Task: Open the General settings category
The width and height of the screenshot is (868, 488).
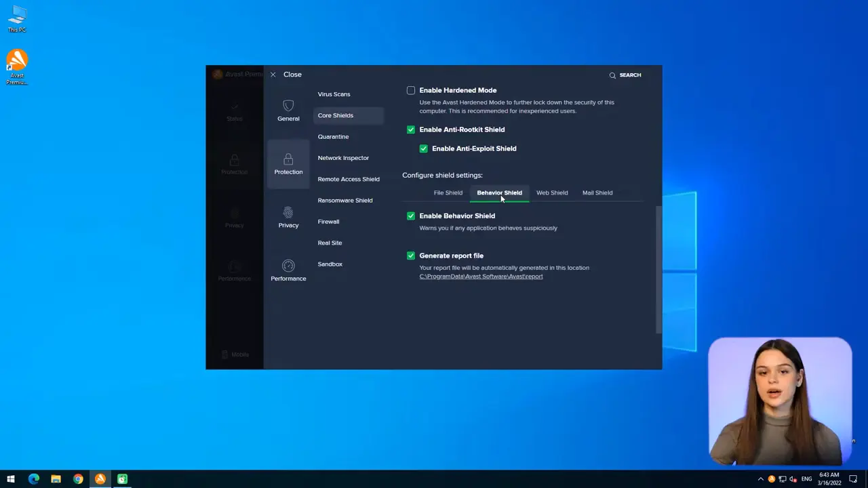Action: [288, 110]
